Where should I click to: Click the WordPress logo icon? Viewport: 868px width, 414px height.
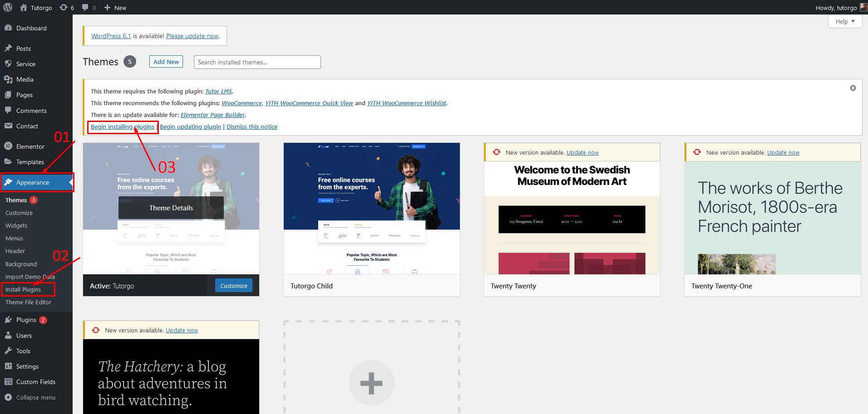[8, 7]
